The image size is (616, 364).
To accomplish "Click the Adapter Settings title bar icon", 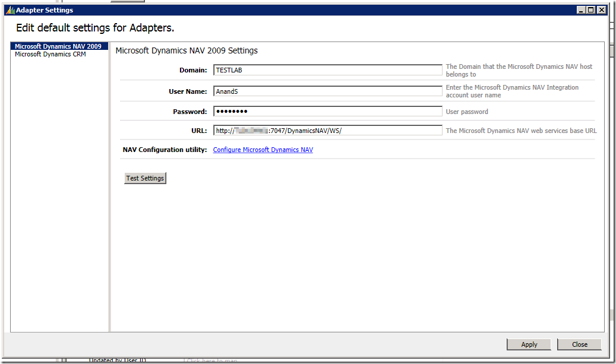I will (10, 10).
